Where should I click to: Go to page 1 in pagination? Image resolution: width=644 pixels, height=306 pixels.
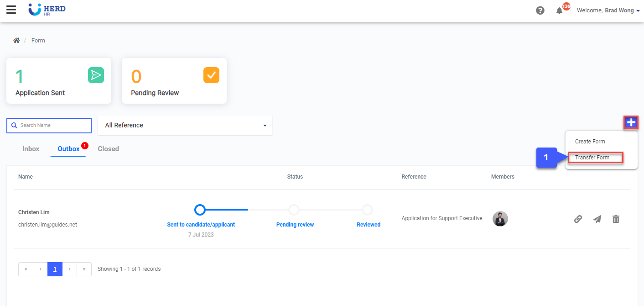[x=55, y=269]
